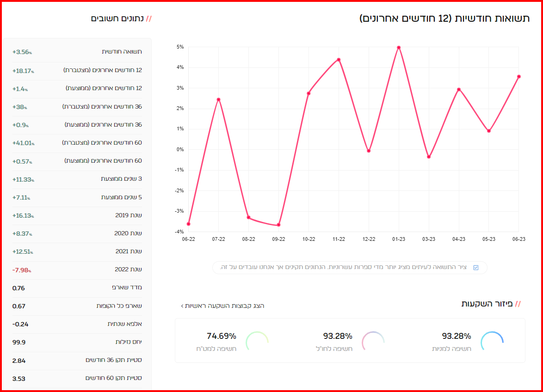This screenshot has height=392, width=543.
Task: Click the 'שנת 2021' row label
Action: pos(129,251)
